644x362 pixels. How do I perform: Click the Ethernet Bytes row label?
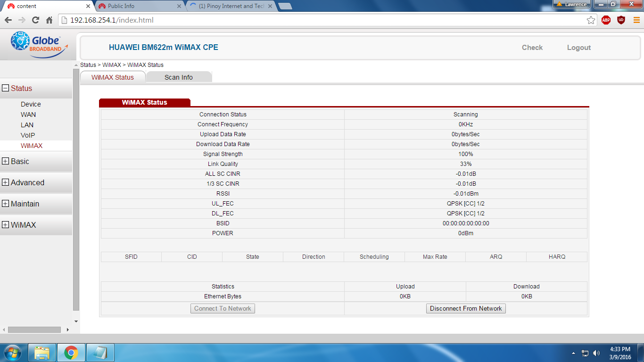223,296
